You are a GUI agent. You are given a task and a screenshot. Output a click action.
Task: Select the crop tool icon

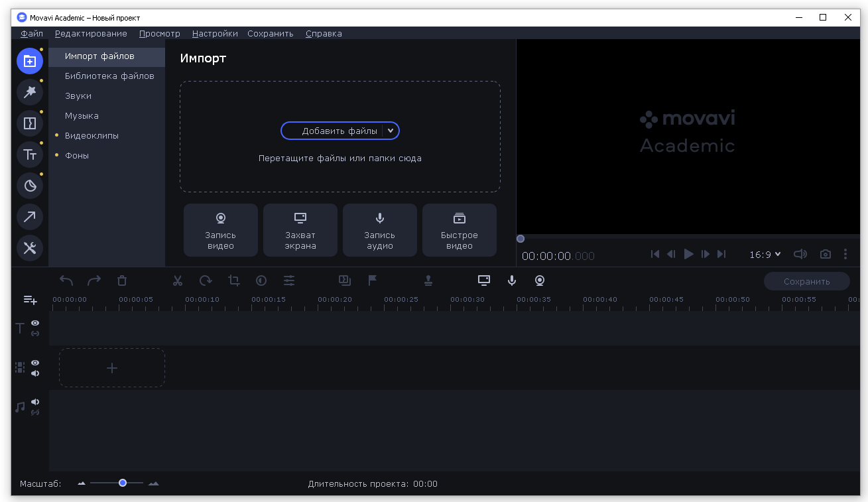[x=234, y=281]
